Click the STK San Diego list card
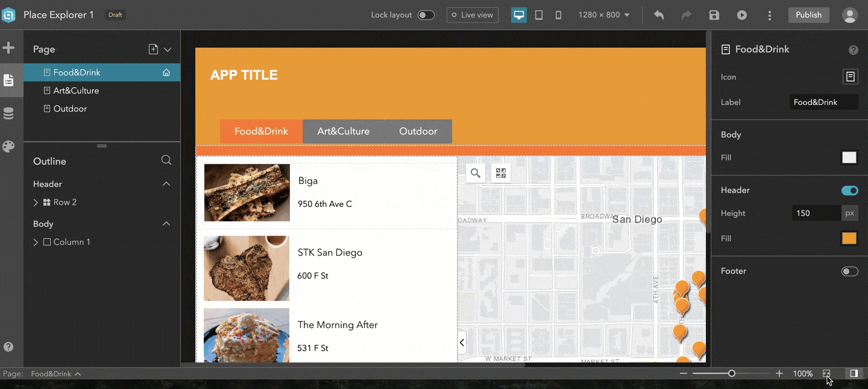Screen dimensions: 868x389 pyautogui.click(x=330, y=268)
